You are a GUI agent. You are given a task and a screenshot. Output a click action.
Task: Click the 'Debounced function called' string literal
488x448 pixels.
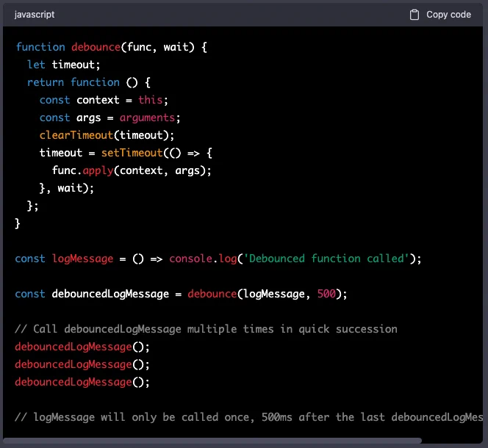coord(326,259)
